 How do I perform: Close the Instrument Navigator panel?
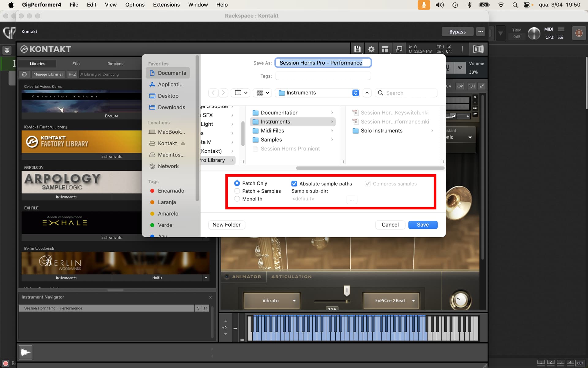coord(210,297)
